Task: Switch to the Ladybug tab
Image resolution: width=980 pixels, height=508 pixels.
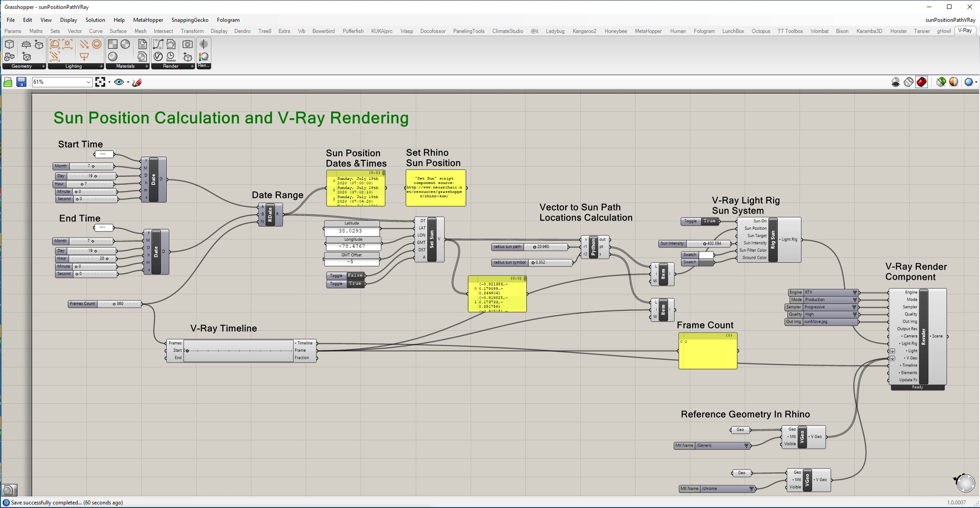Action: [555, 31]
